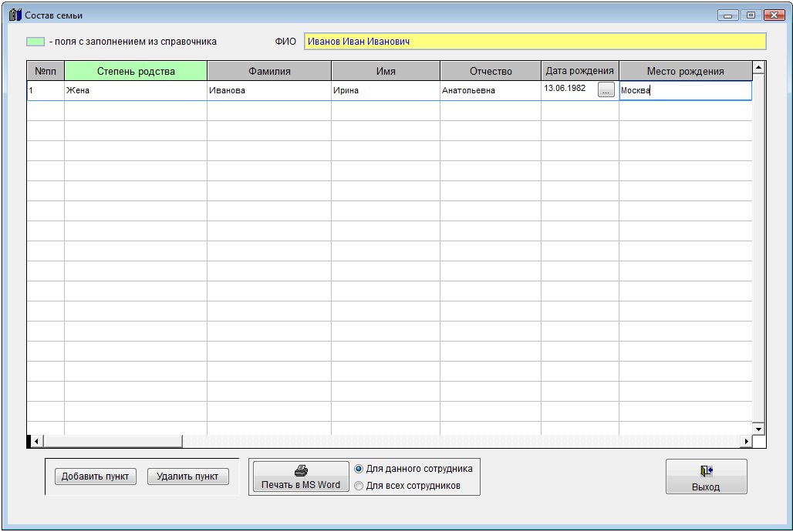Select the 'Иванова' surname cell

269,90
